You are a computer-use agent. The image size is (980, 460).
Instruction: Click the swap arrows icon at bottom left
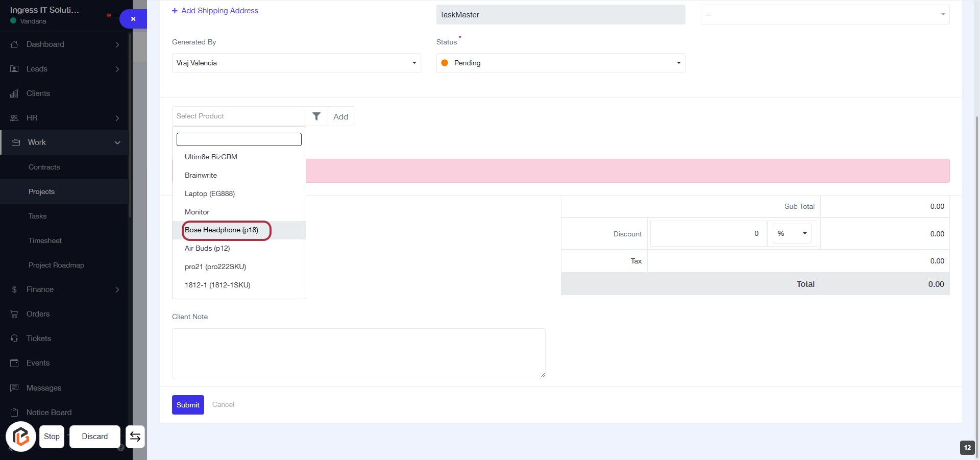pos(135,437)
